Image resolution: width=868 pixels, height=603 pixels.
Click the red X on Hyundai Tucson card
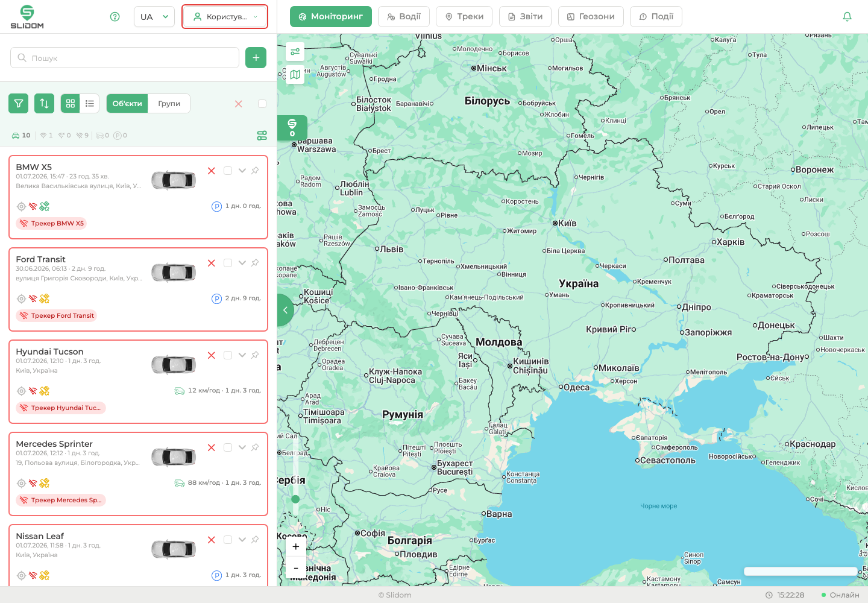click(212, 355)
